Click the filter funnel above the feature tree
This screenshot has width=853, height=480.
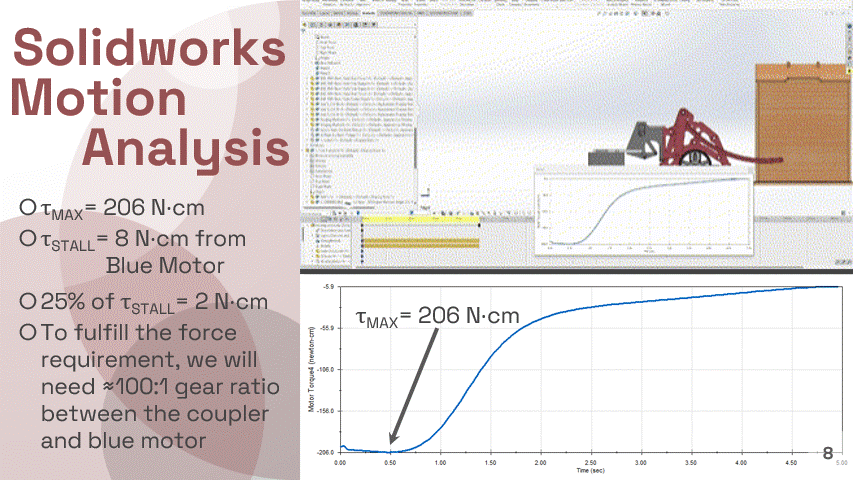coord(304,30)
